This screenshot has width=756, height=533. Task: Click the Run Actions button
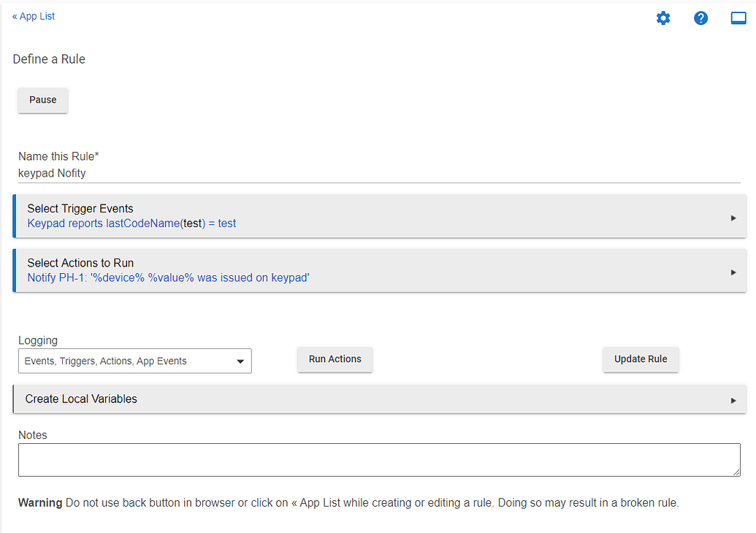pyautogui.click(x=335, y=359)
